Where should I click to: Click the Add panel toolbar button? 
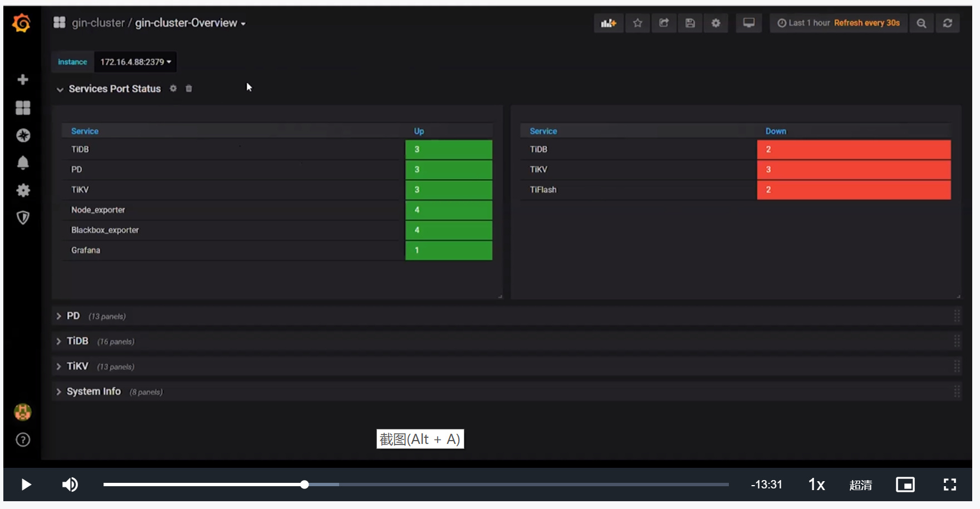609,23
